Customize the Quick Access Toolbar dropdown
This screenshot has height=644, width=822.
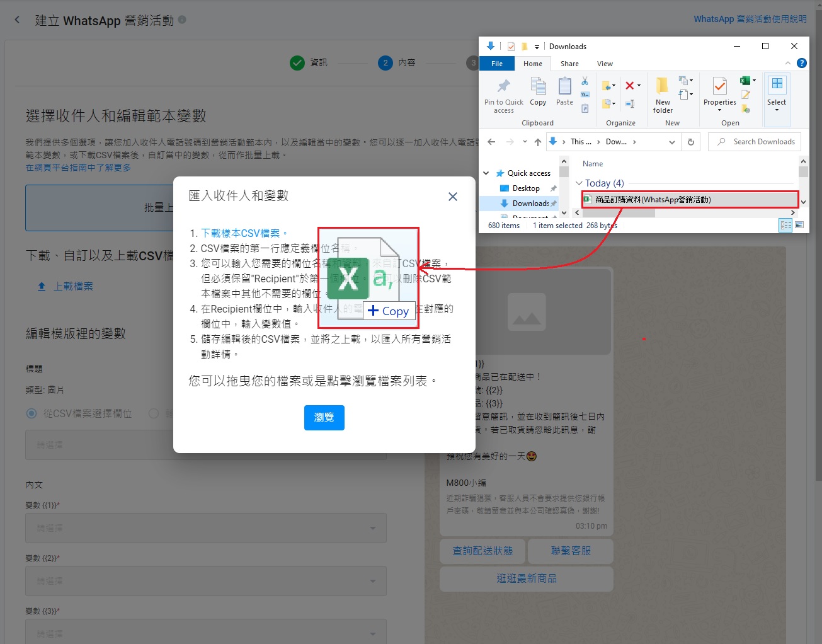click(x=537, y=47)
